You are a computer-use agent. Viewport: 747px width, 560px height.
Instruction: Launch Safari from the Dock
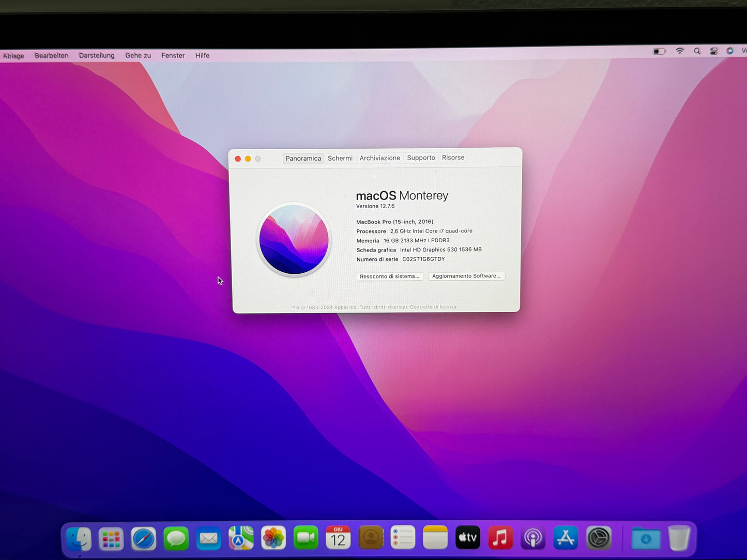point(144,539)
